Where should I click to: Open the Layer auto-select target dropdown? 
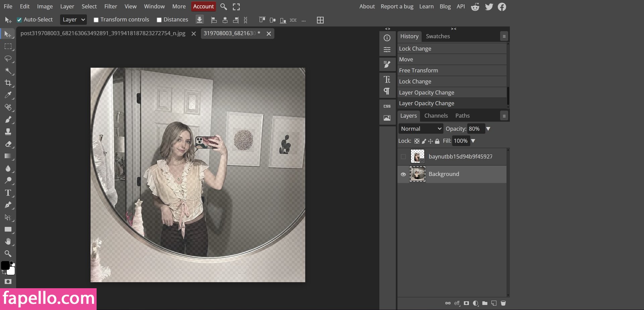pyautogui.click(x=73, y=20)
